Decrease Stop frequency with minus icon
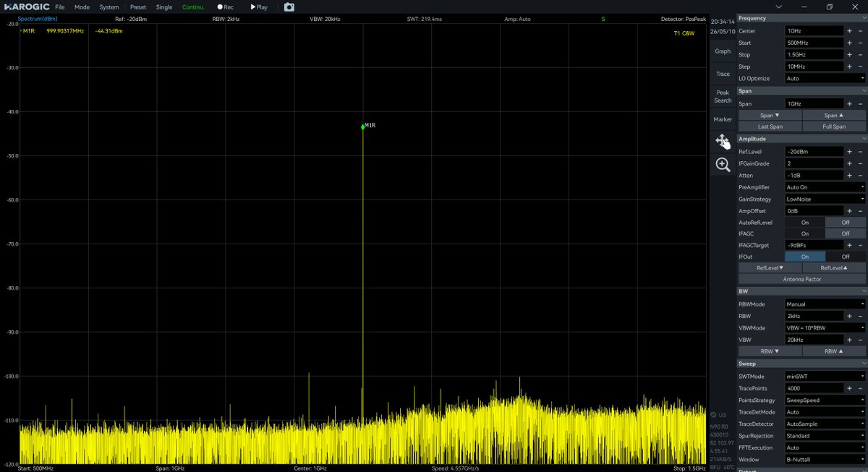 coord(860,55)
